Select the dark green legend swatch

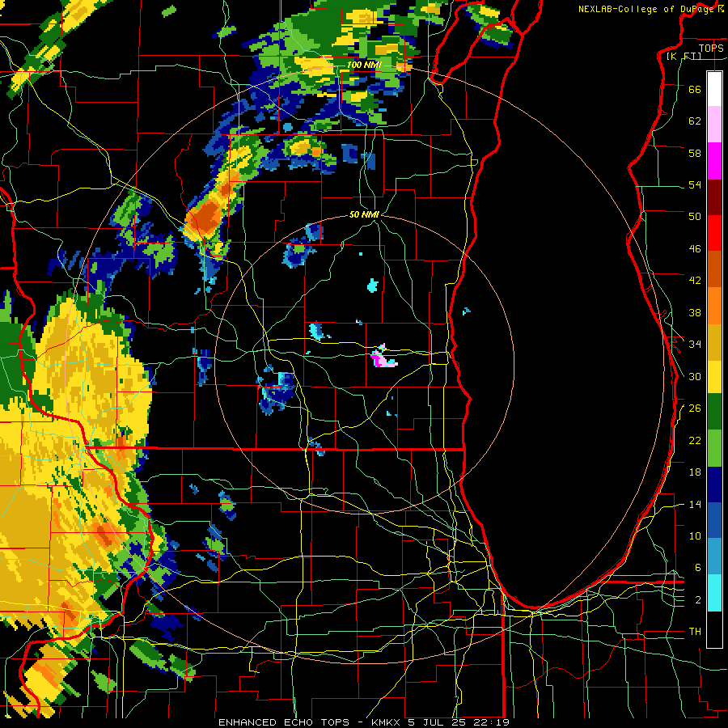pos(714,412)
